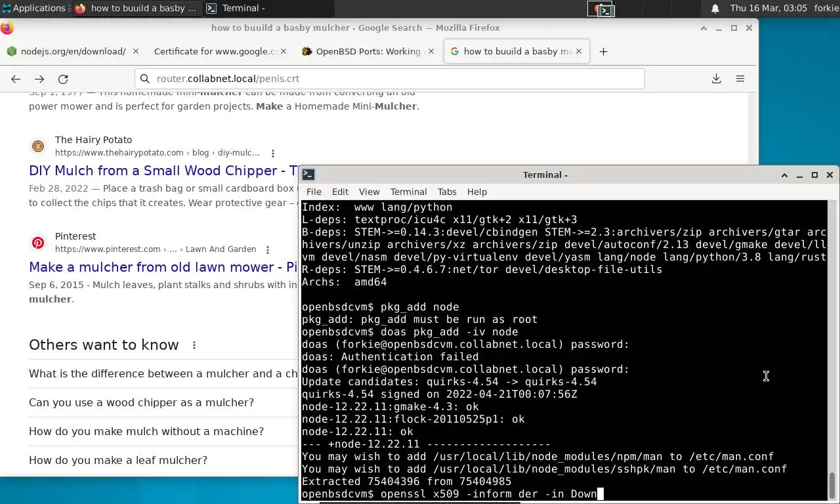
Task: Select the nodejs.org download tab
Action: (72, 51)
